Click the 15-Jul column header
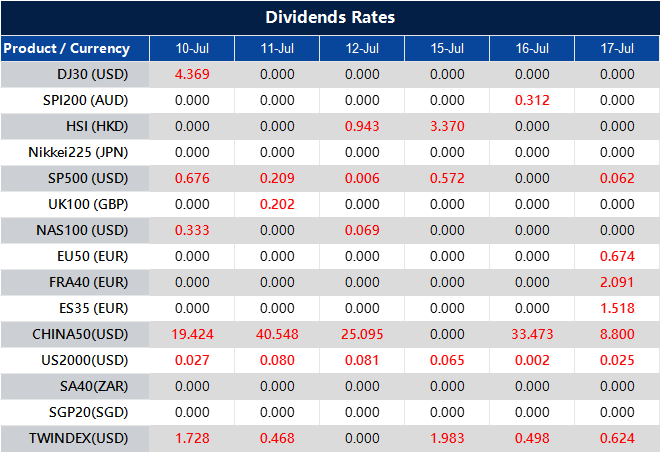Viewport: 660px width, 452px height. (x=446, y=48)
